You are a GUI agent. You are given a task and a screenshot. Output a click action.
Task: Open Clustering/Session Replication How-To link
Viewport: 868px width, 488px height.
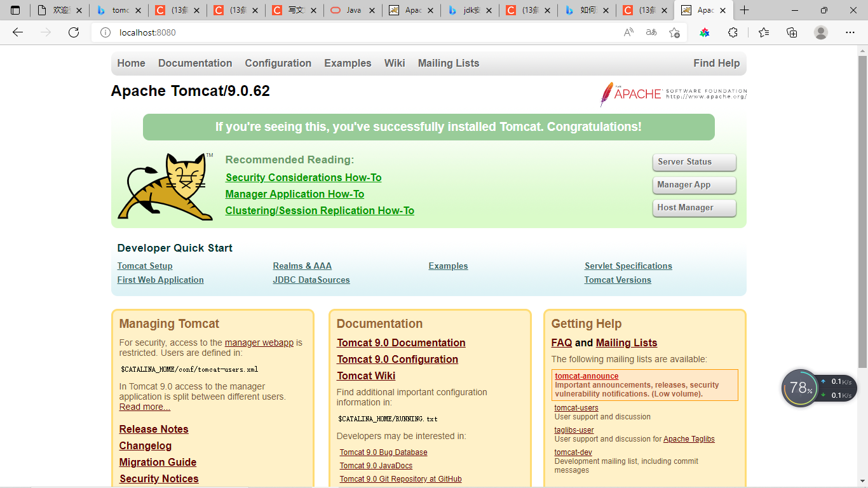tap(320, 210)
